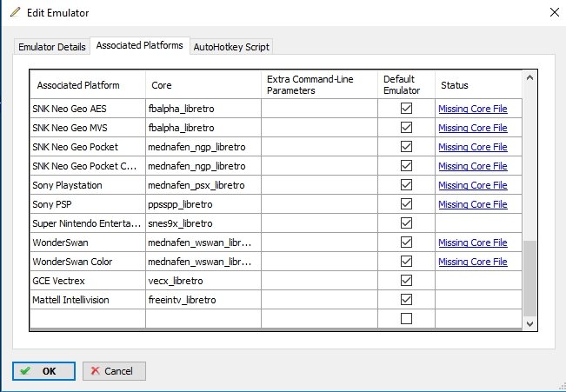Select the Super Nintendo Enterta... cell
566x392 pixels.
tap(88, 223)
